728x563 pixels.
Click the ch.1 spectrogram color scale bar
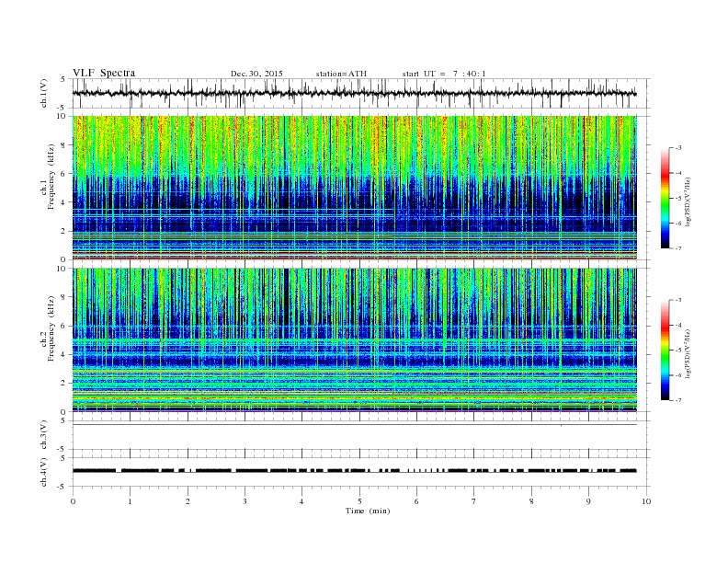point(665,198)
